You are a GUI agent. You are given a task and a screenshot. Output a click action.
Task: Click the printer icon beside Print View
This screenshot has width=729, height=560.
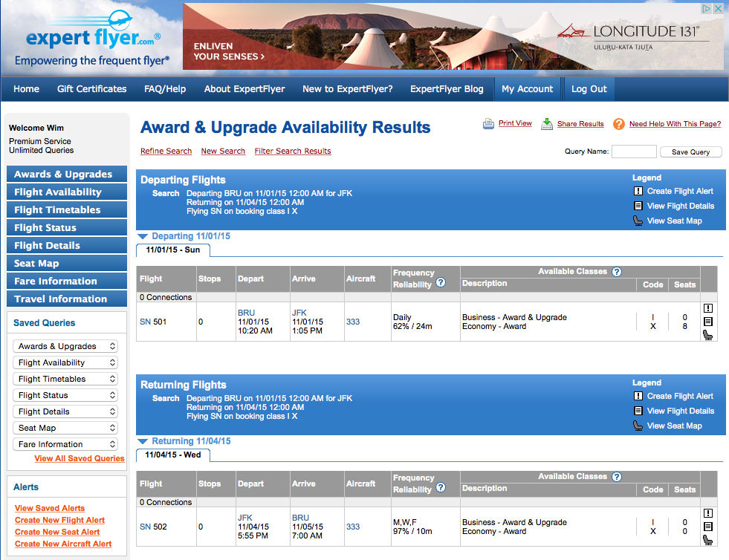(x=488, y=124)
